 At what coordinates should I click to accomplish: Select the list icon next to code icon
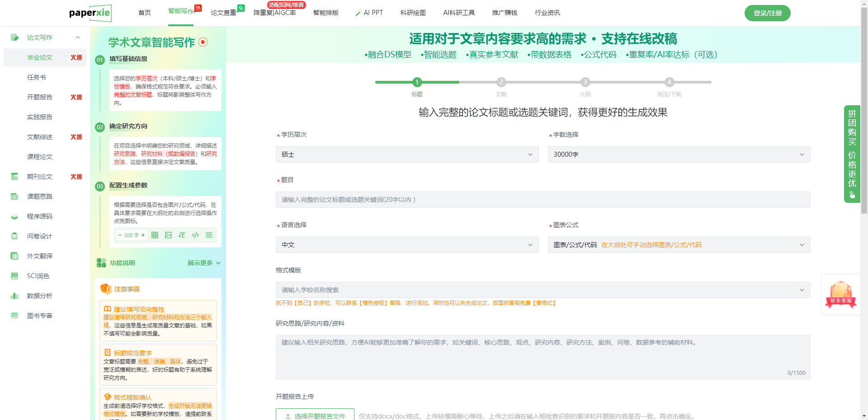click(x=209, y=235)
